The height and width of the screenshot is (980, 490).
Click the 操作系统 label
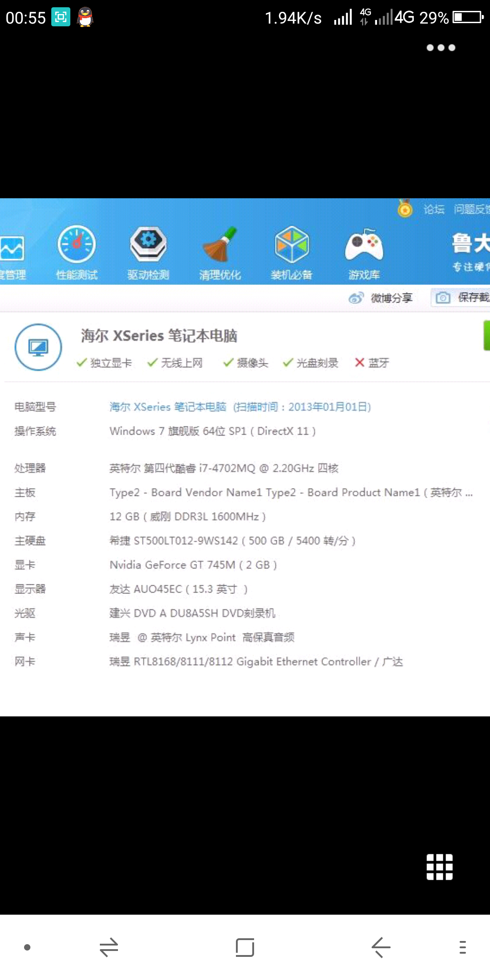tap(35, 431)
